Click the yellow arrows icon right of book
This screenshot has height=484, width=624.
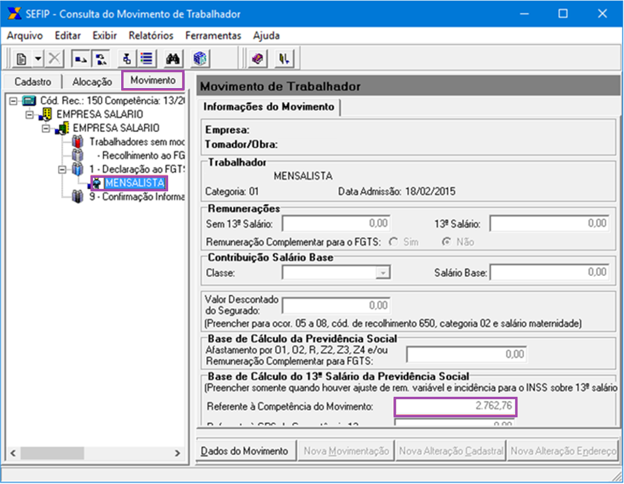284,59
